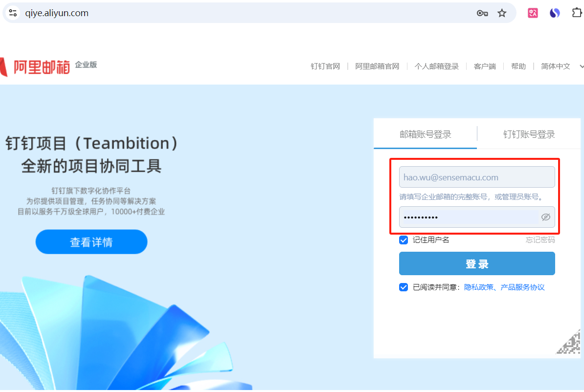The height and width of the screenshot is (392, 584).
Task: Click the 钉钉项目（Teambition） heading text
Action: tap(91, 143)
